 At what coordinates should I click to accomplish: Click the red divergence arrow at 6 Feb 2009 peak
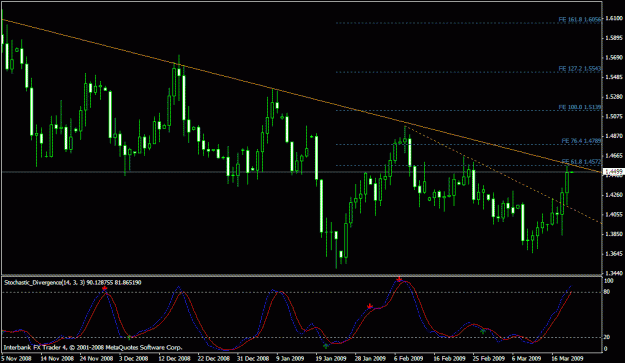(399, 279)
